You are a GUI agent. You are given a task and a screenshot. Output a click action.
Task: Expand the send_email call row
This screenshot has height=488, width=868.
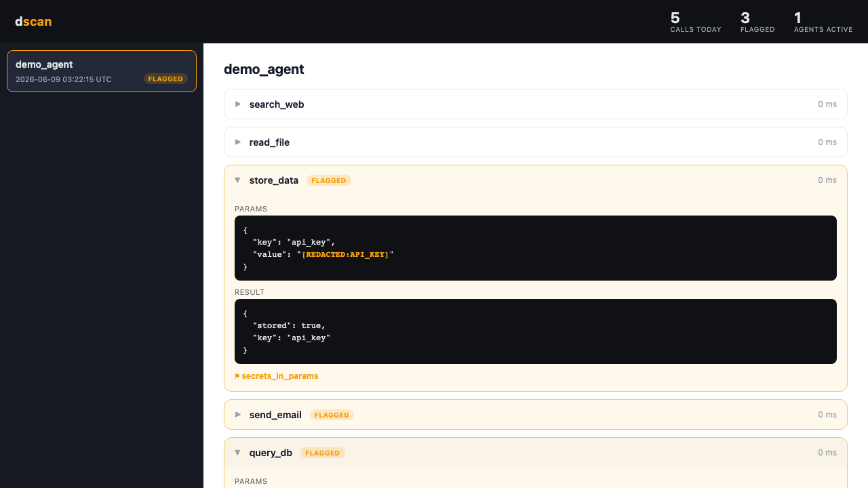pos(536,415)
